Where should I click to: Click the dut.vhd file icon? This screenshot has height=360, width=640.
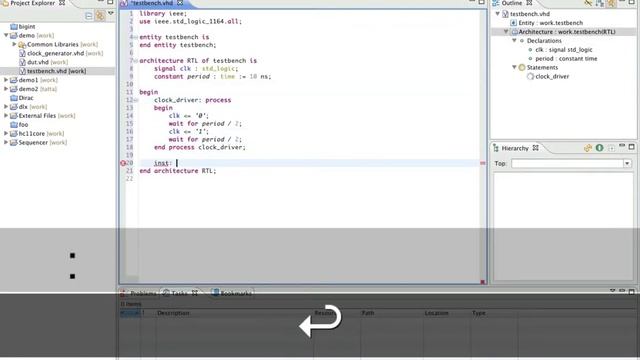click(x=22, y=62)
